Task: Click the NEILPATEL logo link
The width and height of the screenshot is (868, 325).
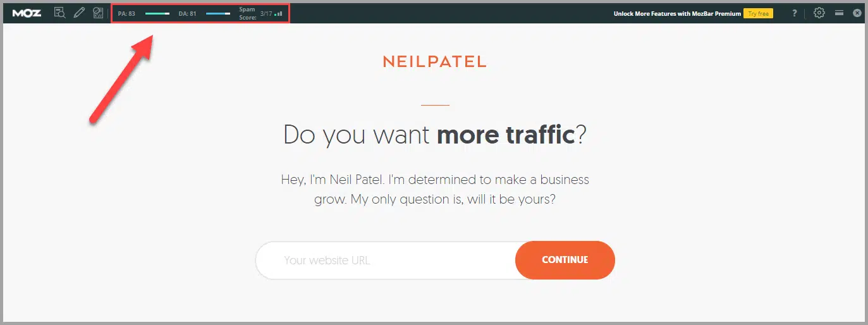Action: coord(434,62)
